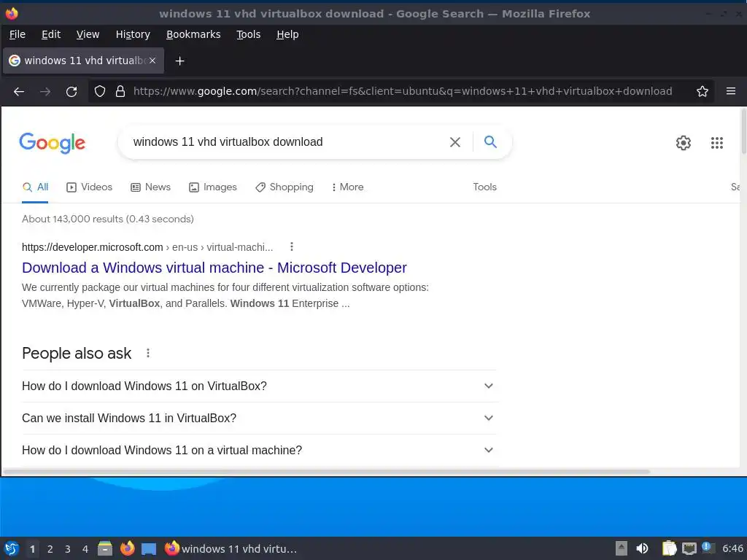Screen dimensions: 747x560
Task: Bookmark this page with the star
Action: (703, 91)
